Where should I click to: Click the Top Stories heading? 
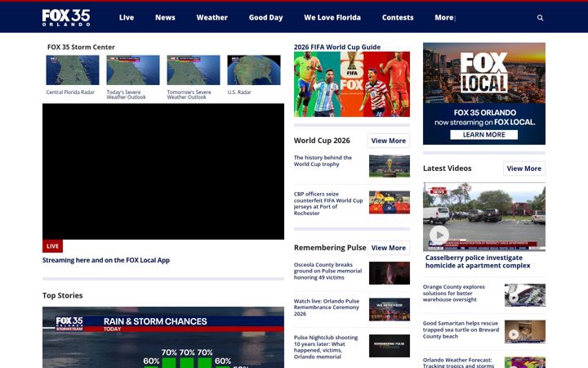pos(62,295)
